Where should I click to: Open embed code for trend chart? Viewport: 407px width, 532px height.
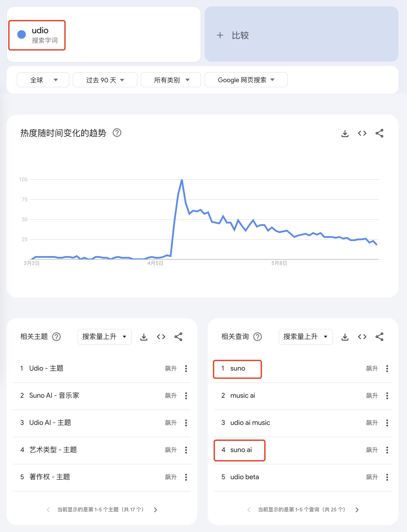pyautogui.click(x=362, y=133)
